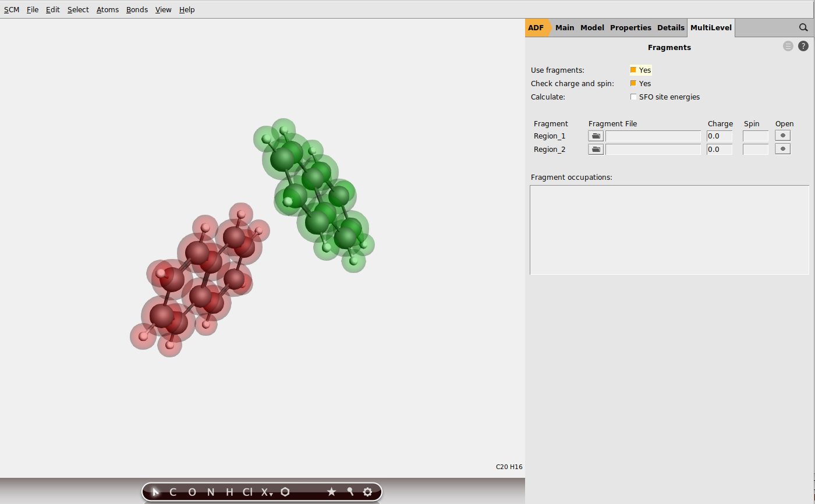Select the atom pointer tool

(x=155, y=492)
